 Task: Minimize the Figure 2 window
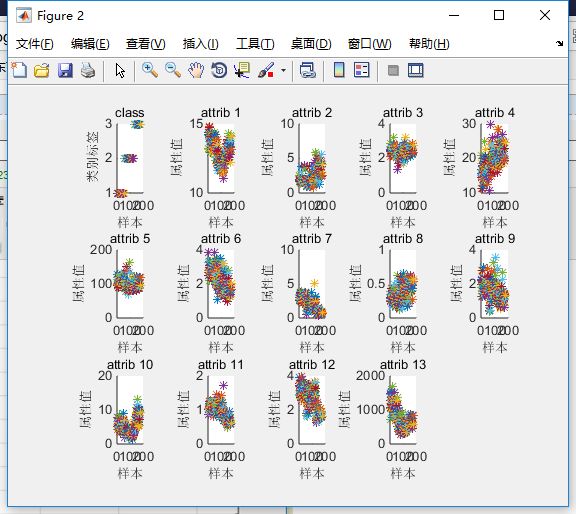point(454,15)
